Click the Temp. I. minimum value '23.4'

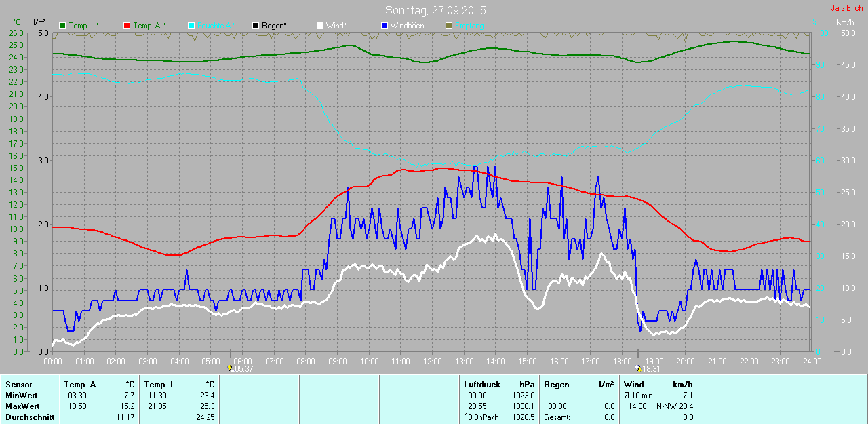pyautogui.click(x=207, y=396)
